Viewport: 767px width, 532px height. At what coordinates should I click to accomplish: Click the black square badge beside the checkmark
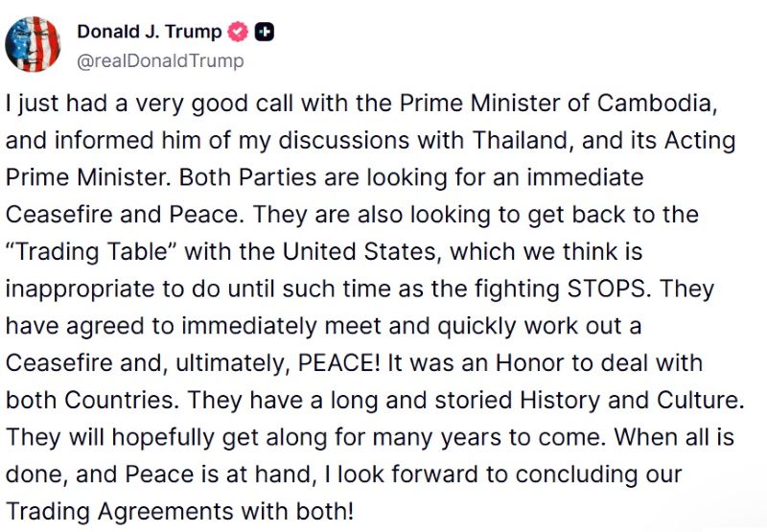[265, 33]
